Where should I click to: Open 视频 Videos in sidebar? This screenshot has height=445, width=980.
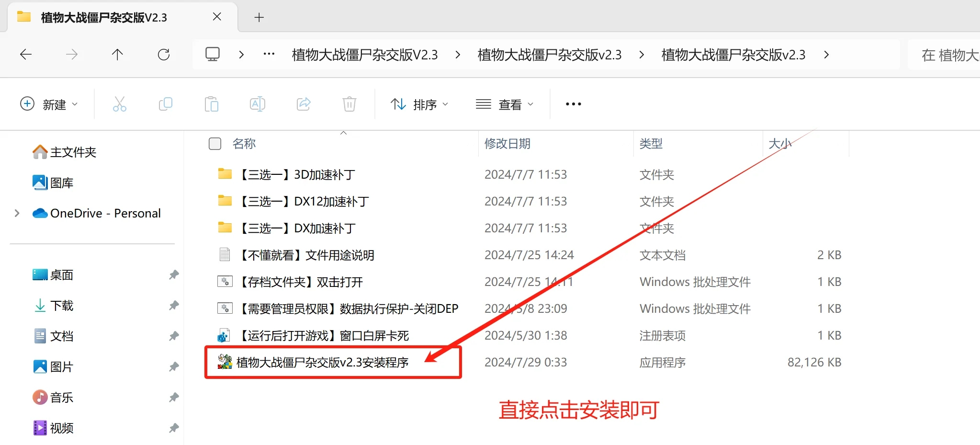click(53, 428)
